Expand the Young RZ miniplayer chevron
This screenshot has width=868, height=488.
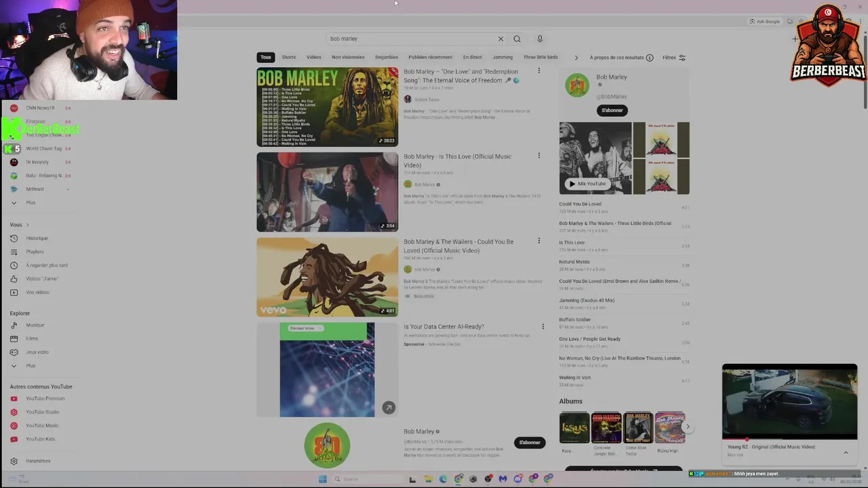(x=846, y=452)
